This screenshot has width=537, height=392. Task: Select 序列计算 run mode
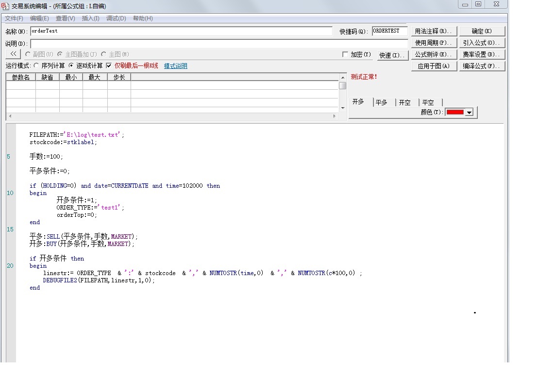(36, 65)
